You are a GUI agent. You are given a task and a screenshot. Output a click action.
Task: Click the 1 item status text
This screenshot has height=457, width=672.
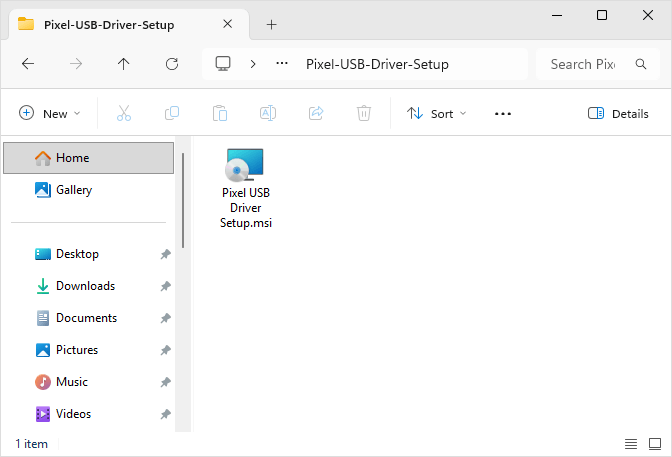pyautogui.click(x=32, y=444)
